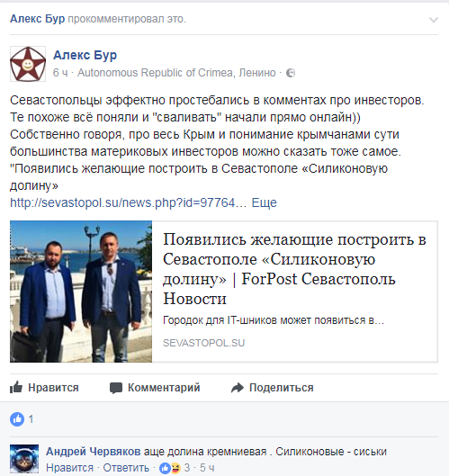Open Алекс Бур's name in the post header
This screenshot has height=476, width=449.
coord(85,55)
